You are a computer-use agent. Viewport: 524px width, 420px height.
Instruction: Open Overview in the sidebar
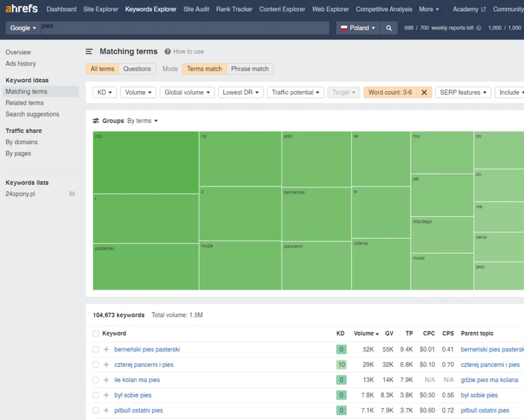18,52
